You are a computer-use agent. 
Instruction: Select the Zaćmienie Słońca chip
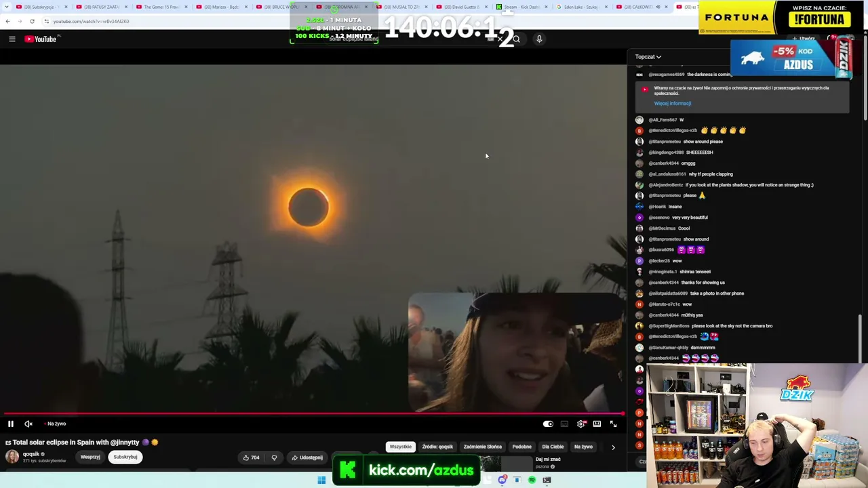point(483,447)
